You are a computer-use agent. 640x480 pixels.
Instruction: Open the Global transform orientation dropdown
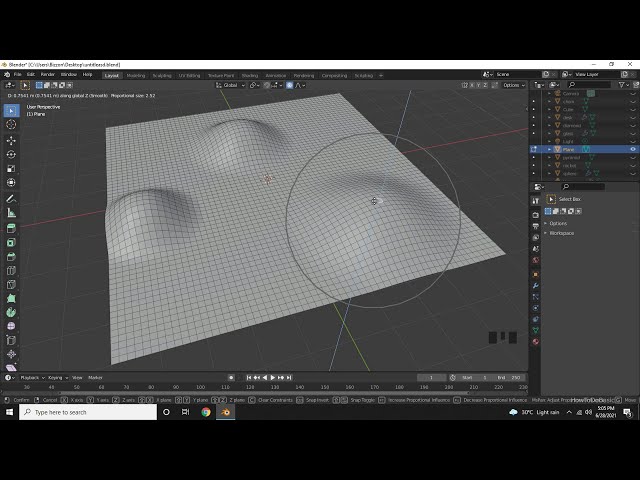coord(230,85)
